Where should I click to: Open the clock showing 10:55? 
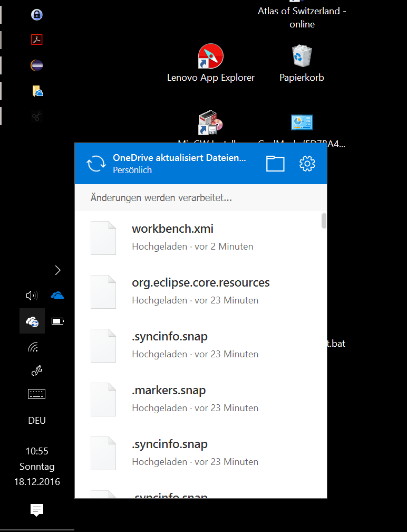point(37,466)
